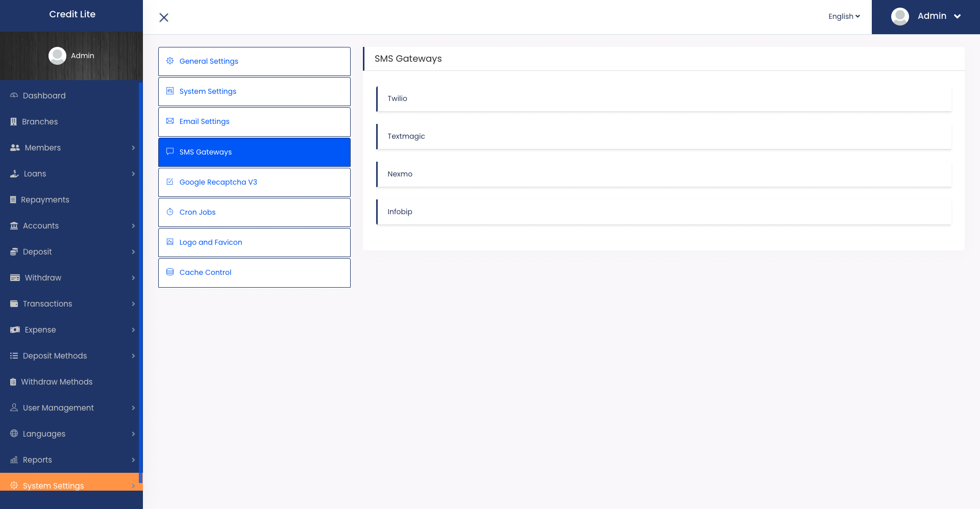Click the Branches building icon
The height and width of the screenshot is (509, 980).
tap(14, 121)
